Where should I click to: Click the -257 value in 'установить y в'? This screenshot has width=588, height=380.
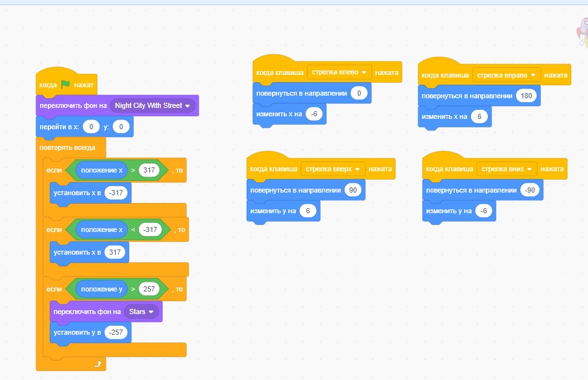[116, 332]
